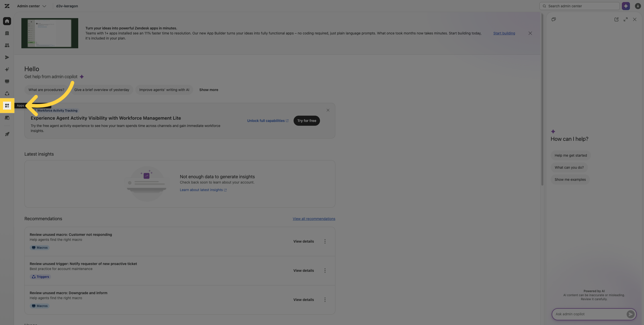Screen dimensions: 644x325
Task: Toggle the purple admin copilot button
Action: pyautogui.click(x=626, y=6)
